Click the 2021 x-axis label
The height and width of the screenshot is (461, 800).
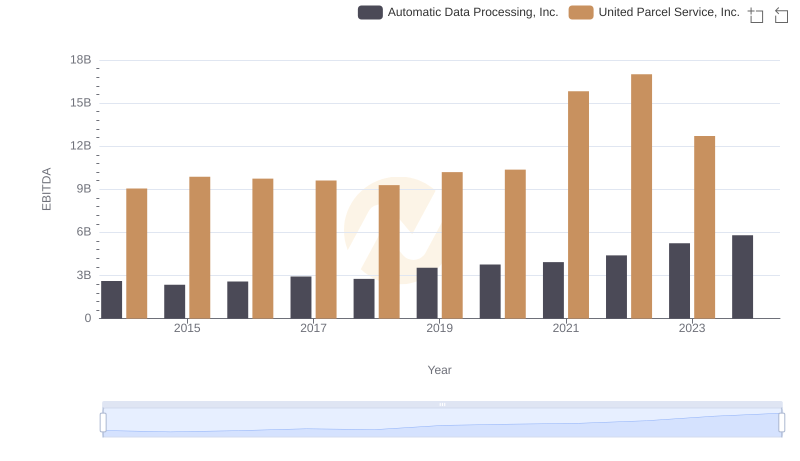[x=565, y=328]
